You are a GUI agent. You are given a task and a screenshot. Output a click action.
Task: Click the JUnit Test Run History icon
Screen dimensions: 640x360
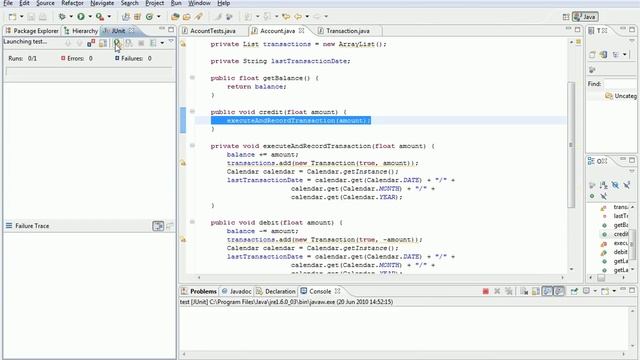click(153, 43)
